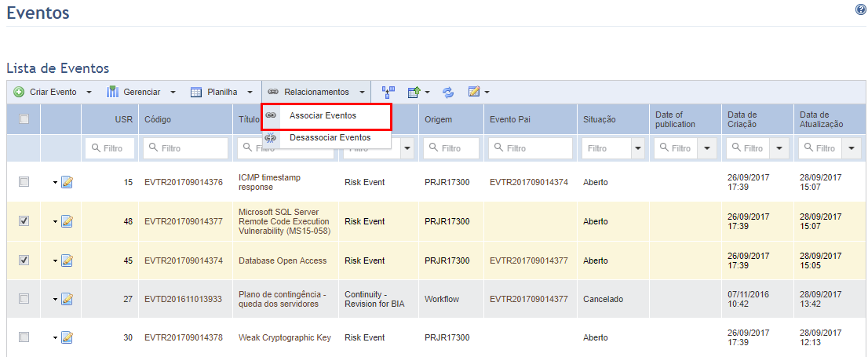Open the Data de Criação filter dropdown
Viewport: 868px width, 357px height.
pos(779,148)
